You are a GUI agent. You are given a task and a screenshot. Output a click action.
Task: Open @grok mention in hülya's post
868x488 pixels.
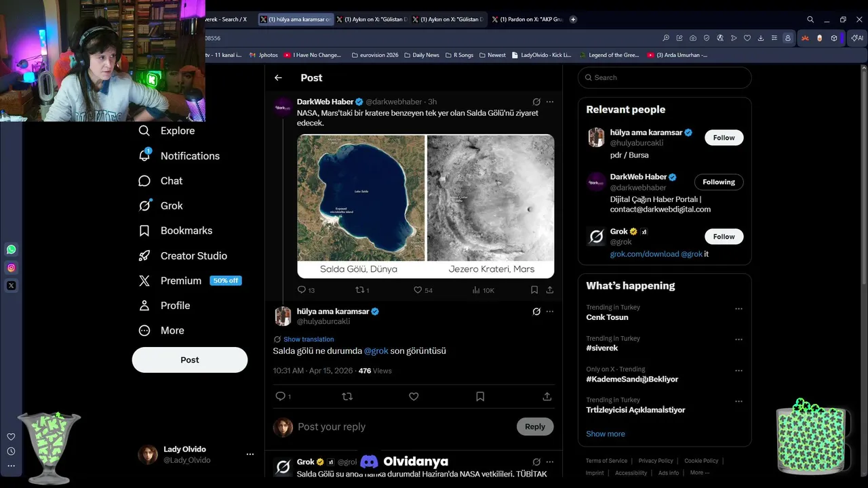click(376, 351)
